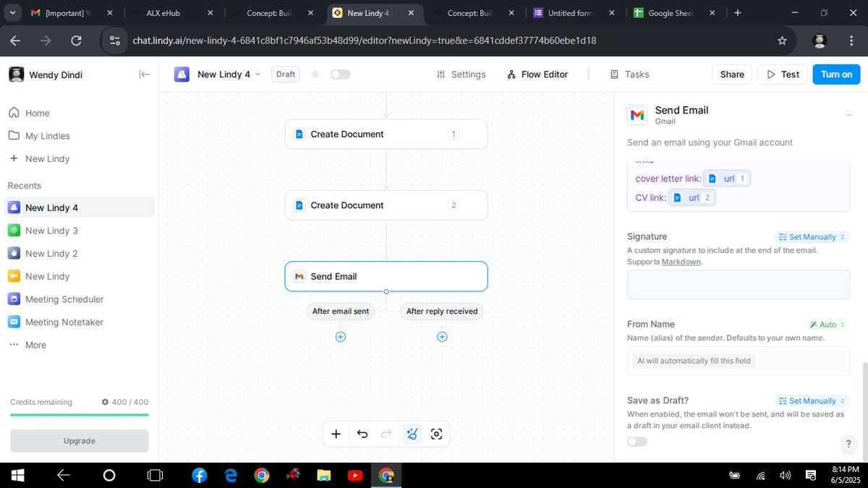
Task: Open the Markdown link
Action: [681, 262]
